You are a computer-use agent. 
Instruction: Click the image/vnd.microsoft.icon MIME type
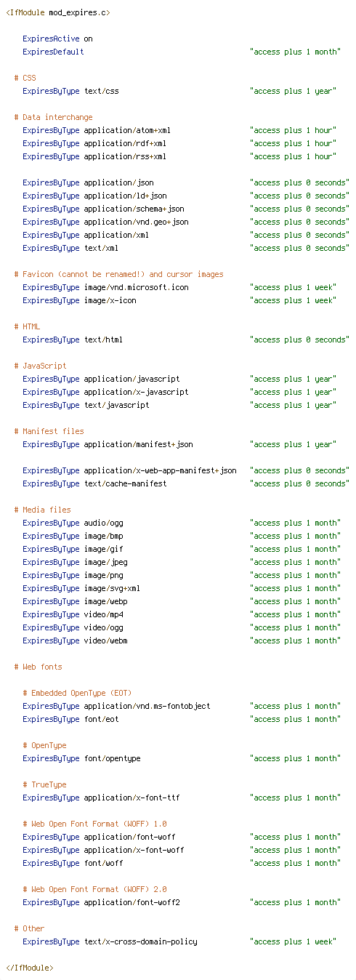click(136, 287)
